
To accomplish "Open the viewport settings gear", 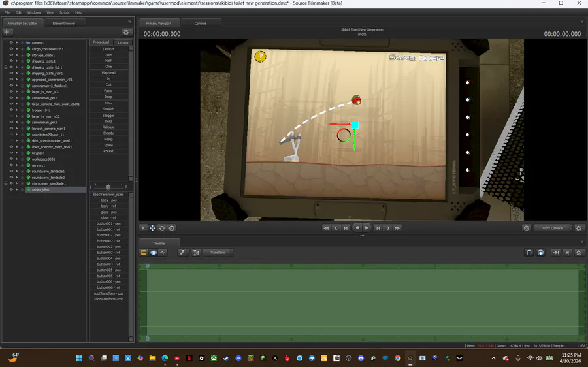I will (579, 228).
